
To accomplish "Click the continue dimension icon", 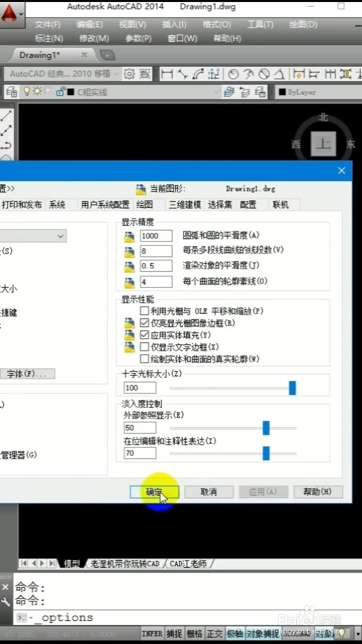I will [x=330, y=74].
